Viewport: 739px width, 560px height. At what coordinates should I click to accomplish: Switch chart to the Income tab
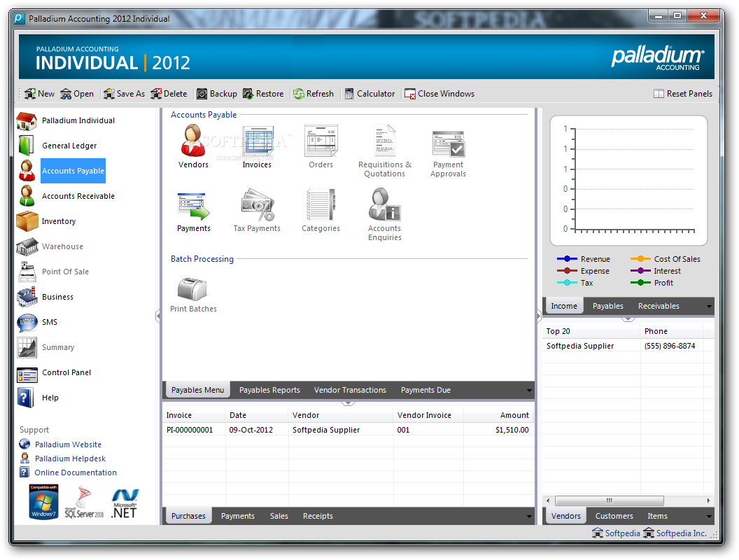tap(563, 306)
